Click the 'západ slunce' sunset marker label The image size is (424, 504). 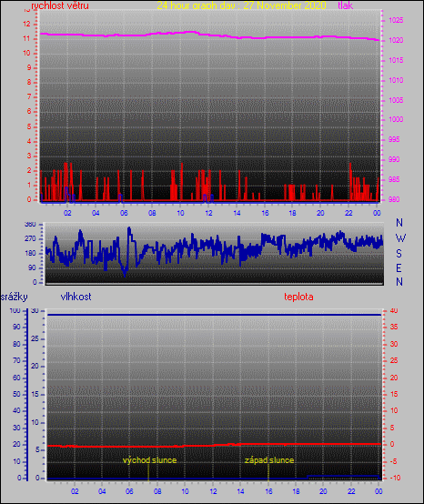coord(269,460)
